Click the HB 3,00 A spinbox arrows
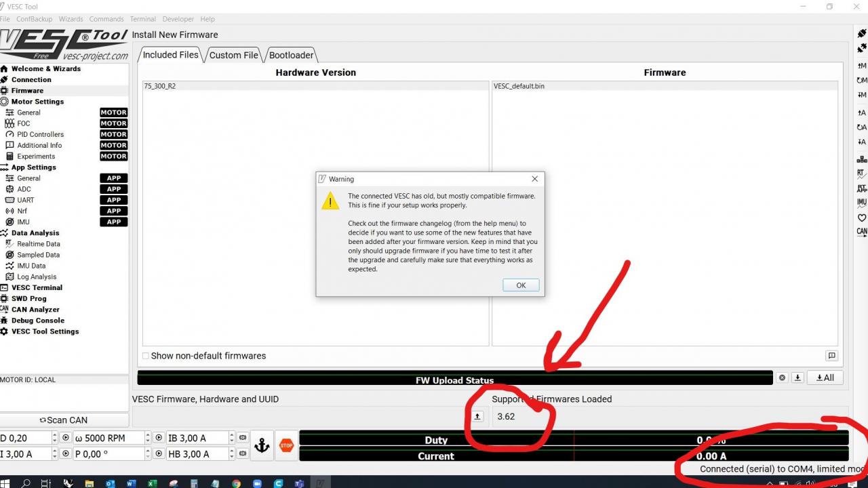The width and height of the screenshot is (868, 488). 232,453
